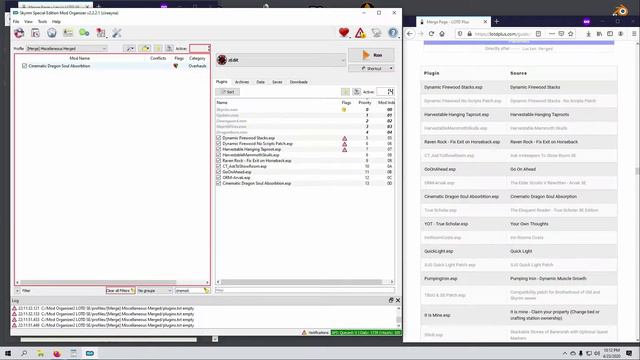This screenshot has height=360, width=640.
Task: Click the Run button
Action: pos(371,55)
